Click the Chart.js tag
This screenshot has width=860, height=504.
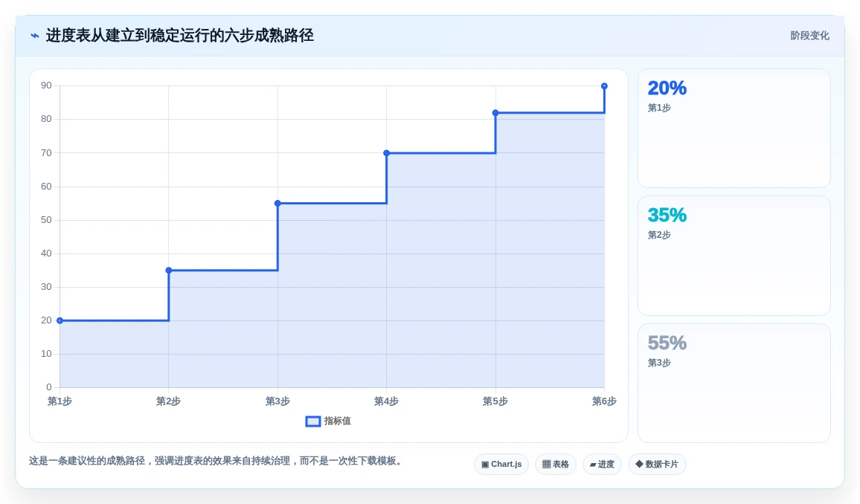point(501,464)
